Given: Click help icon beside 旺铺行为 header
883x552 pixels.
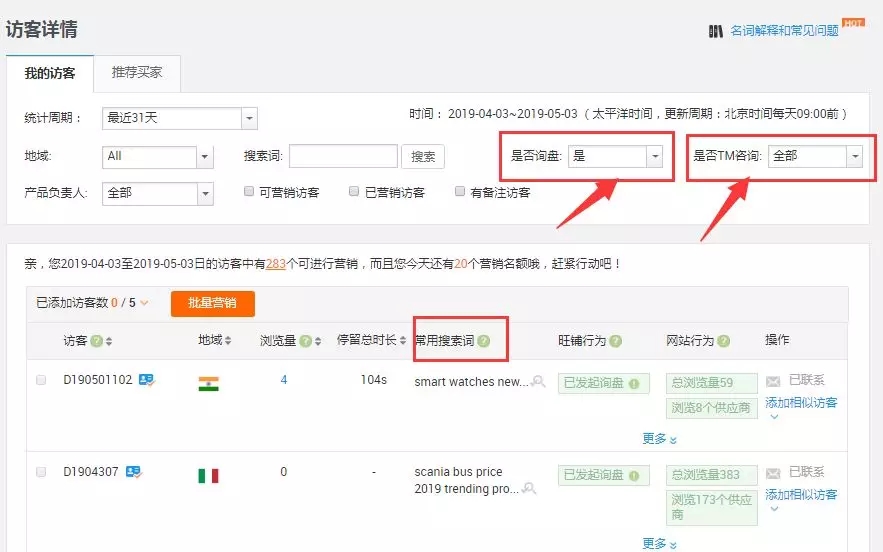Looking at the screenshot, I should [616, 341].
